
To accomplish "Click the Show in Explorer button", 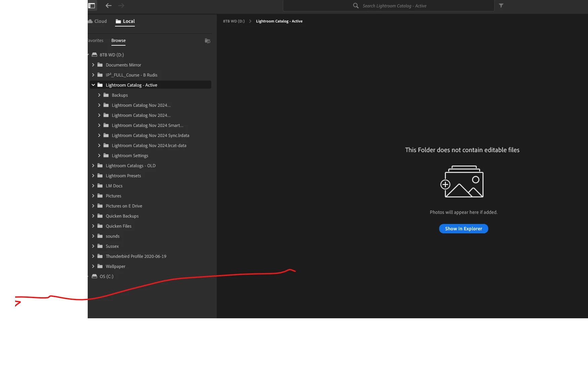I will (x=464, y=229).
